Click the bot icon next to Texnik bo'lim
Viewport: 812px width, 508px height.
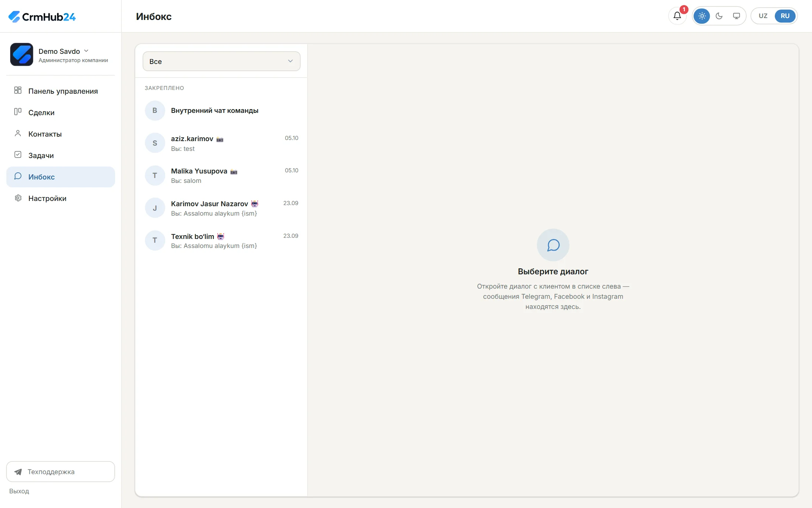point(221,236)
